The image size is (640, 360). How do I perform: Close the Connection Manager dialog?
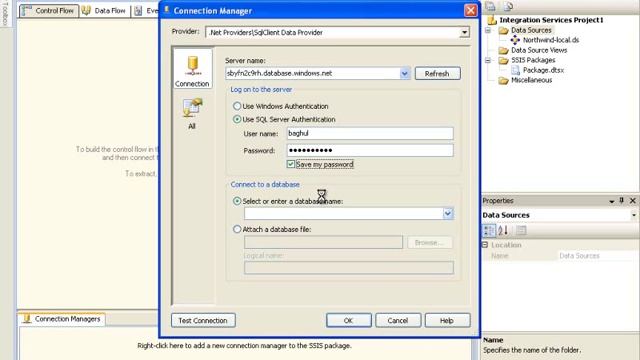(x=470, y=10)
